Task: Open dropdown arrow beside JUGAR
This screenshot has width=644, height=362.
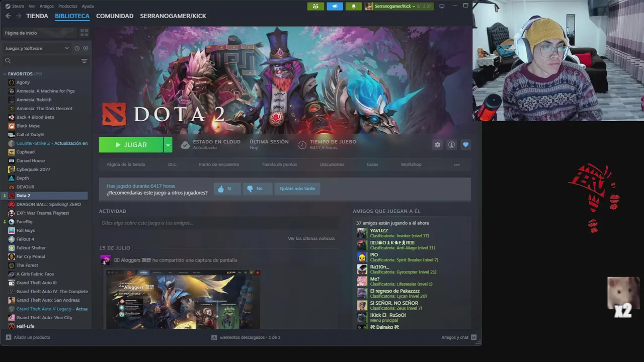Action: (x=168, y=145)
